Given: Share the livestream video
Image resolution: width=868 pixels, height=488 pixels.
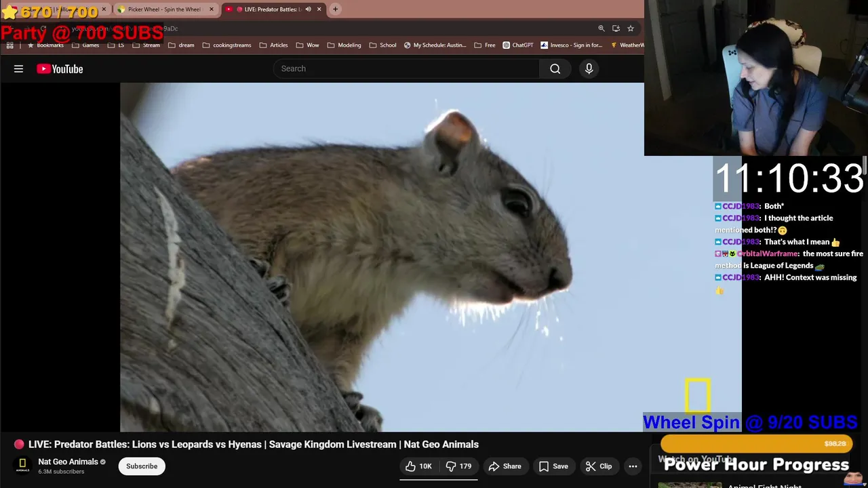Looking at the screenshot, I should click(x=505, y=466).
